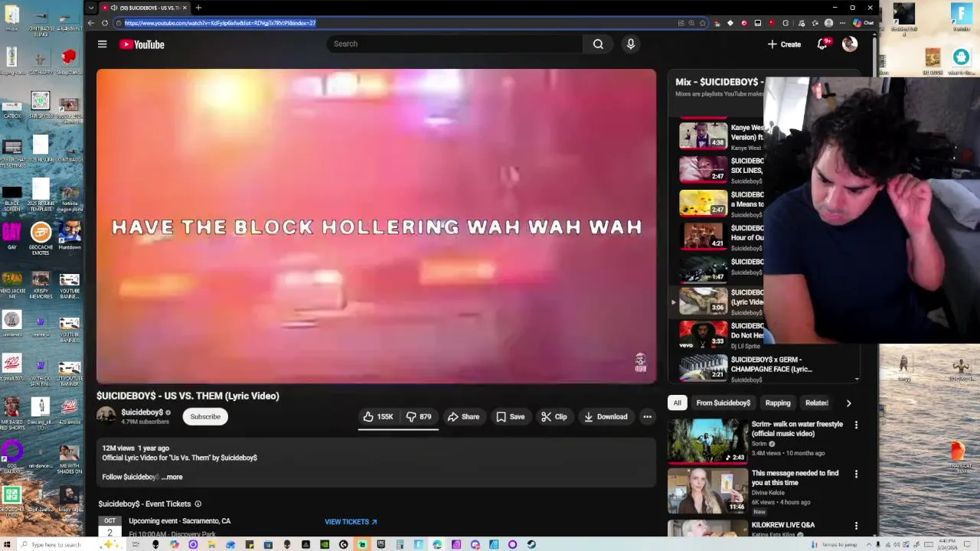Select the Related filter chip

(816, 403)
